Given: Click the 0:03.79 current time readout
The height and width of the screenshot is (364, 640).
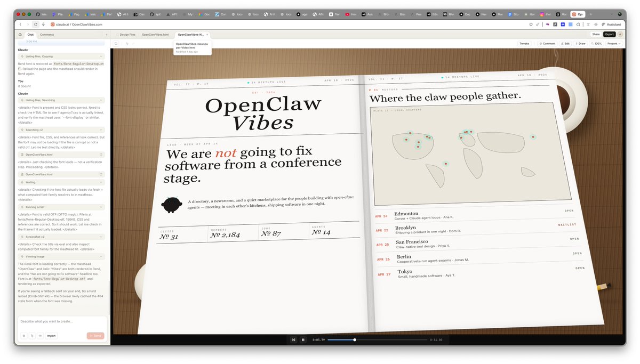Looking at the screenshot, I should (318, 339).
